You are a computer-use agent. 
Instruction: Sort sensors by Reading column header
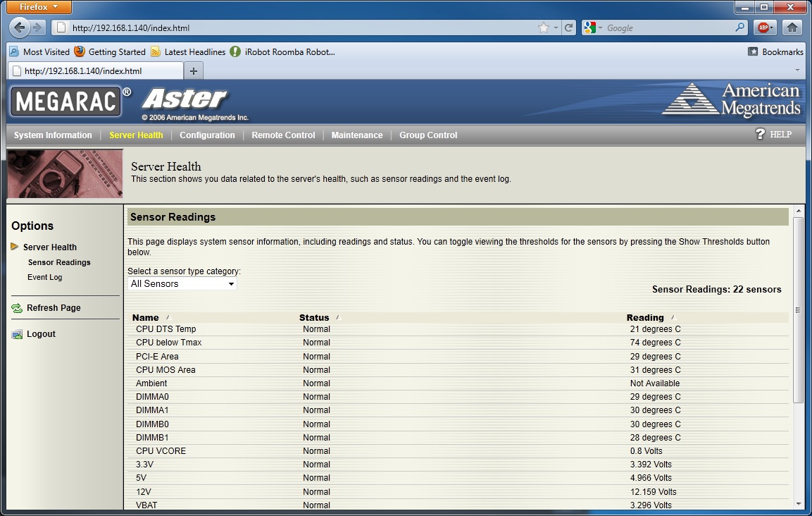point(645,317)
